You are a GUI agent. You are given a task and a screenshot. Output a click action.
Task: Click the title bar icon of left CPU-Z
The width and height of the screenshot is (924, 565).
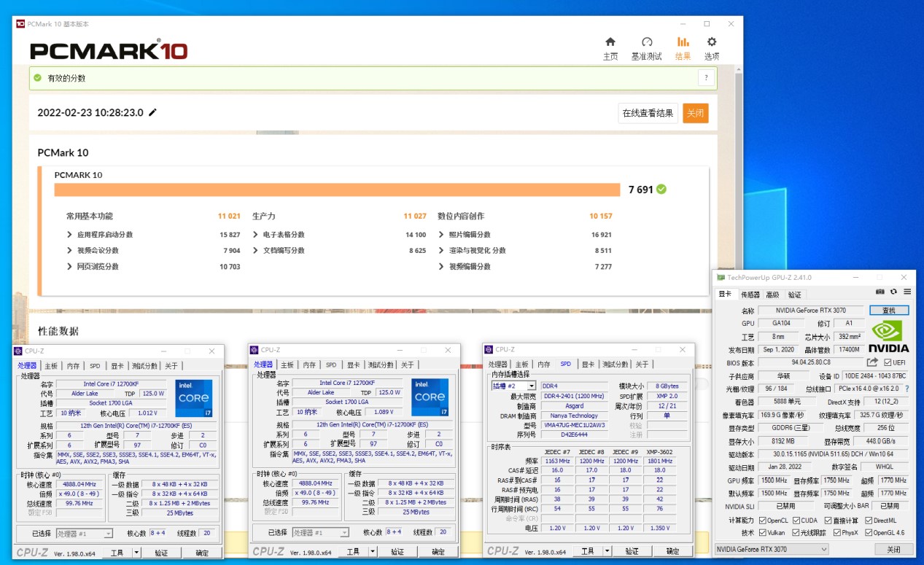coord(18,351)
